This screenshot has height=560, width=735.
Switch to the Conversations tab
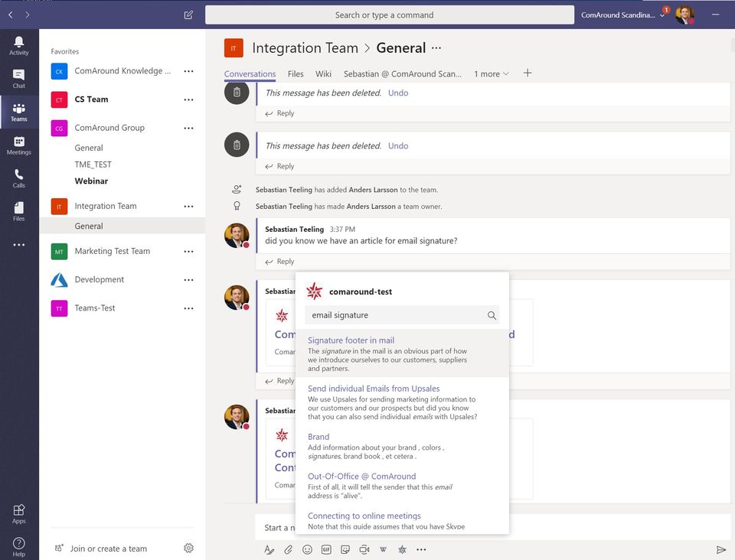(250, 73)
